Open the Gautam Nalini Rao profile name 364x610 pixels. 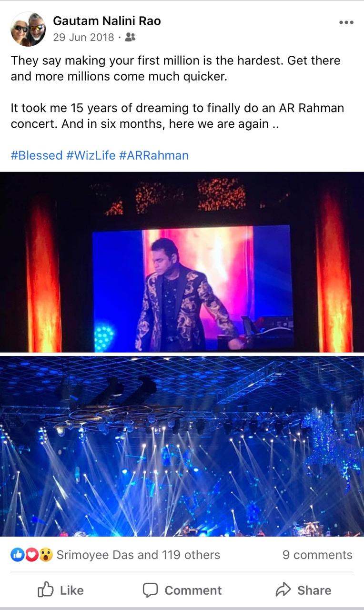pos(107,21)
